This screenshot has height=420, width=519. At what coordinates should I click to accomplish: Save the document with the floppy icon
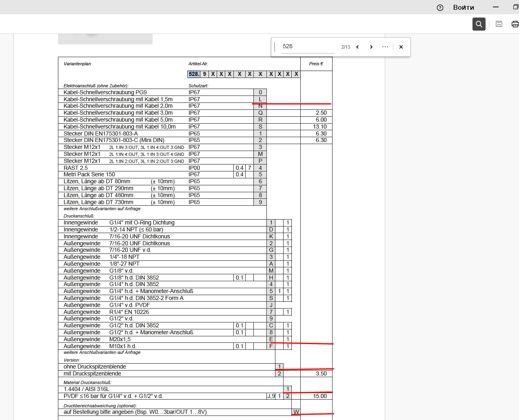(x=499, y=24)
